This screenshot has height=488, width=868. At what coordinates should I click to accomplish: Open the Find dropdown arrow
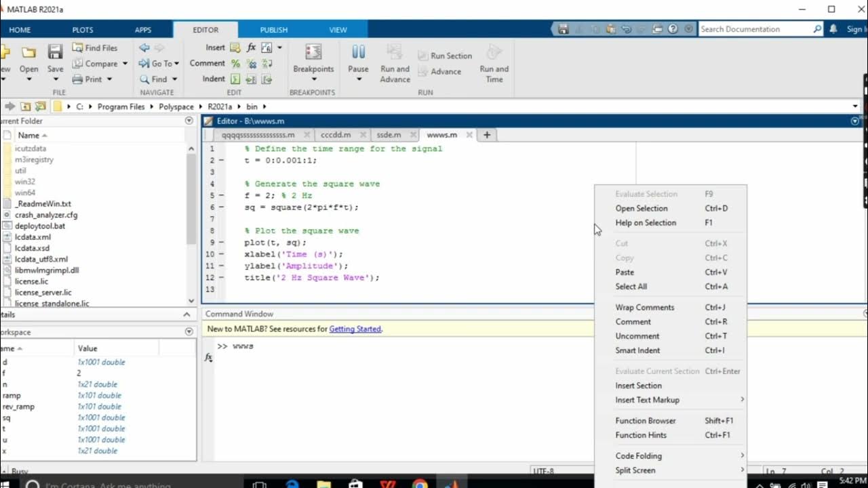pyautogui.click(x=174, y=79)
